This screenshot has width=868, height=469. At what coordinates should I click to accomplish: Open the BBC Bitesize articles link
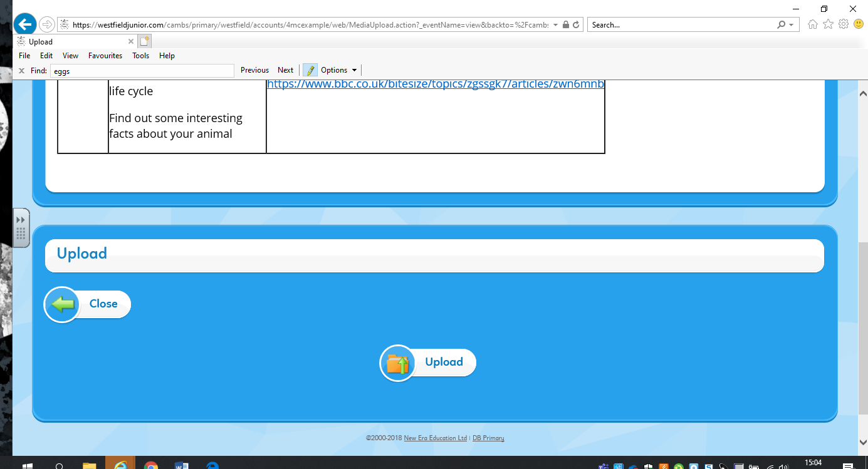pyautogui.click(x=436, y=84)
